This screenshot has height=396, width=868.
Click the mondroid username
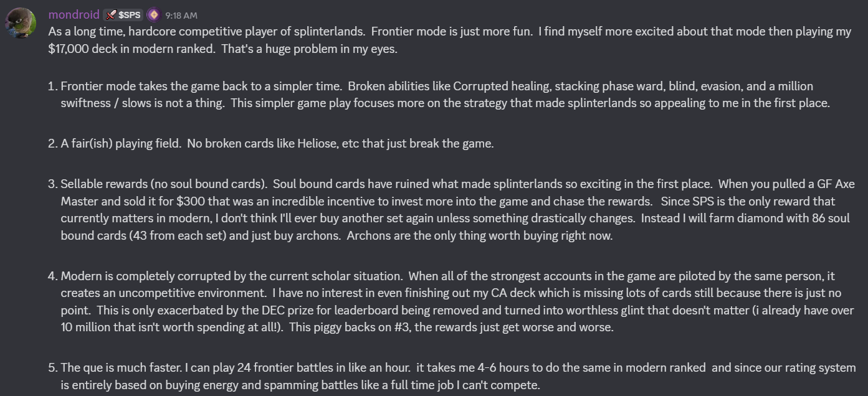[x=74, y=14]
